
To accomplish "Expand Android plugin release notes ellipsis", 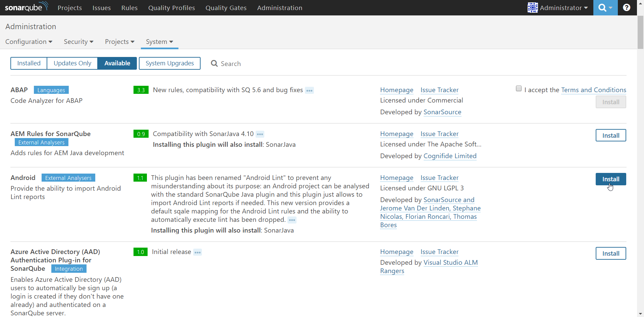I will (x=292, y=220).
